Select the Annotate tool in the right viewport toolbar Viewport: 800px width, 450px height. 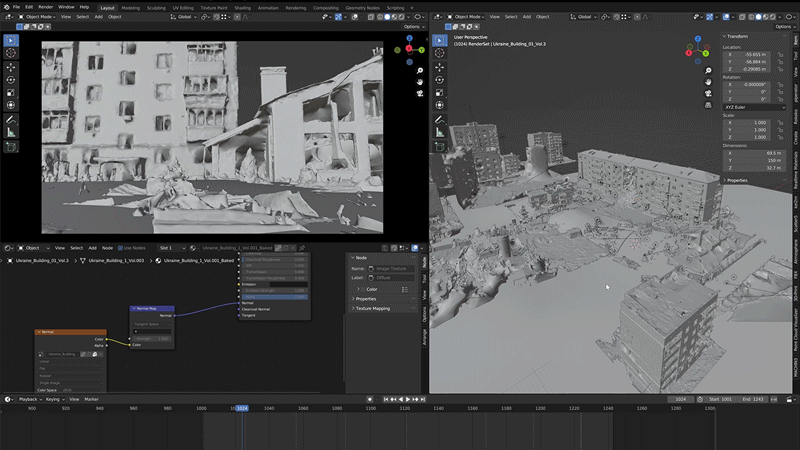(x=440, y=120)
